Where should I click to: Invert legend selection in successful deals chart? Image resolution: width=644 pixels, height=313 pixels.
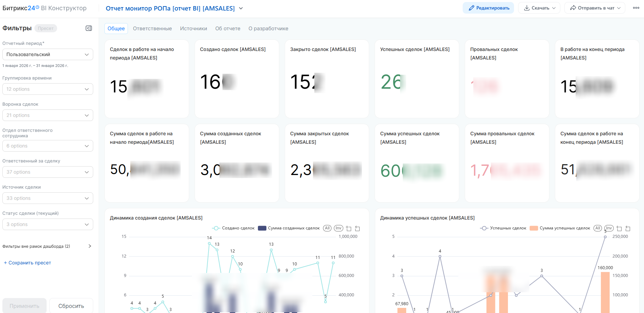pyautogui.click(x=609, y=228)
